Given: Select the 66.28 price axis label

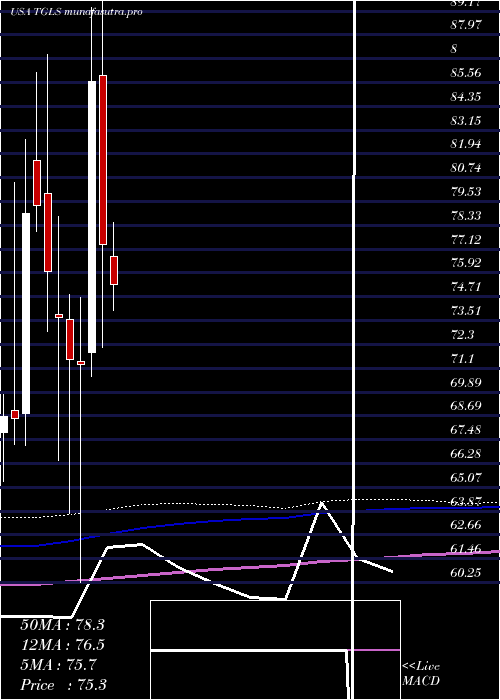Looking at the screenshot, I should 466,454.
